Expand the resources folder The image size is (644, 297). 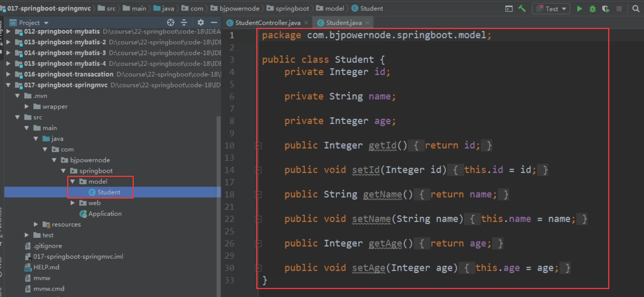[36, 224]
